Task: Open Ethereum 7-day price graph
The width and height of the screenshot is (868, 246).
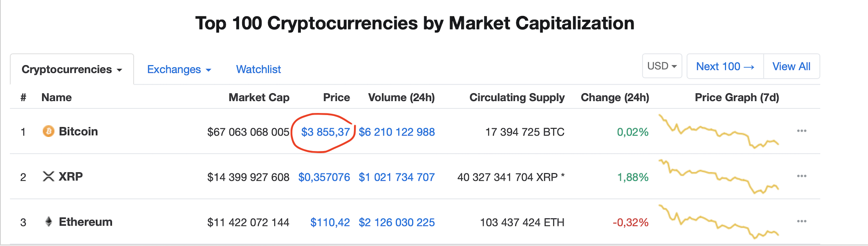Action: pyautogui.click(x=718, y=222)
